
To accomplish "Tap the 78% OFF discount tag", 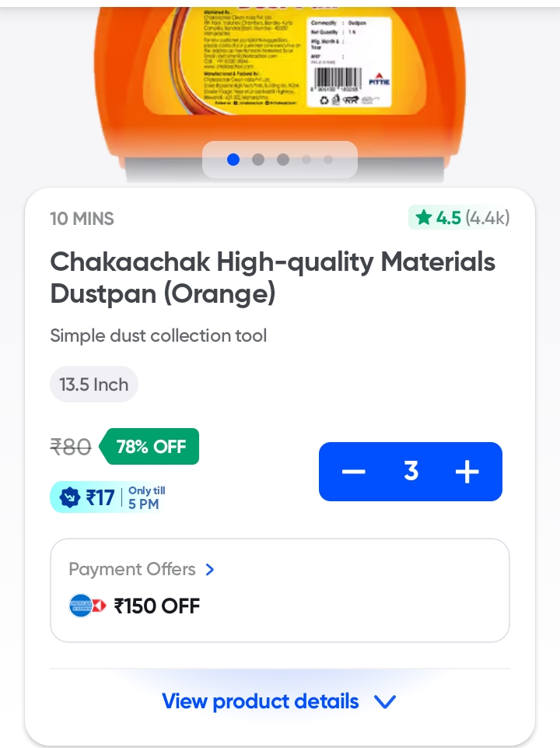I will click(x=151, y=447).
